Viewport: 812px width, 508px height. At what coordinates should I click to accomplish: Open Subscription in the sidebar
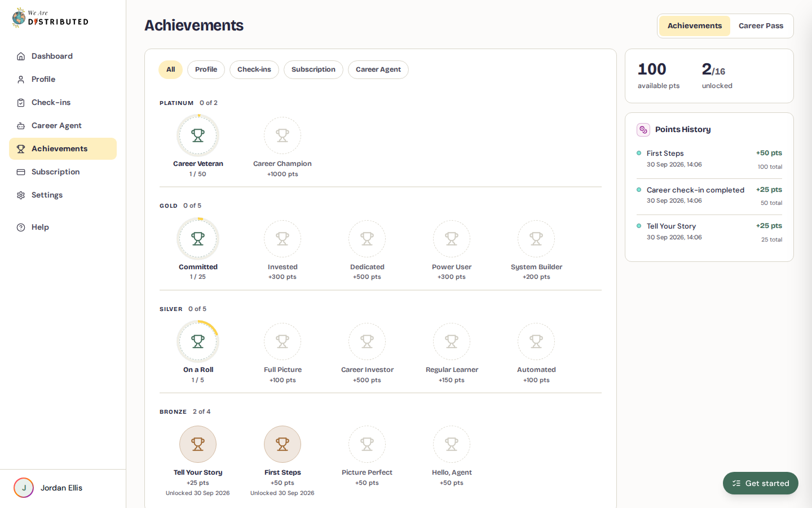click(63, 172)
